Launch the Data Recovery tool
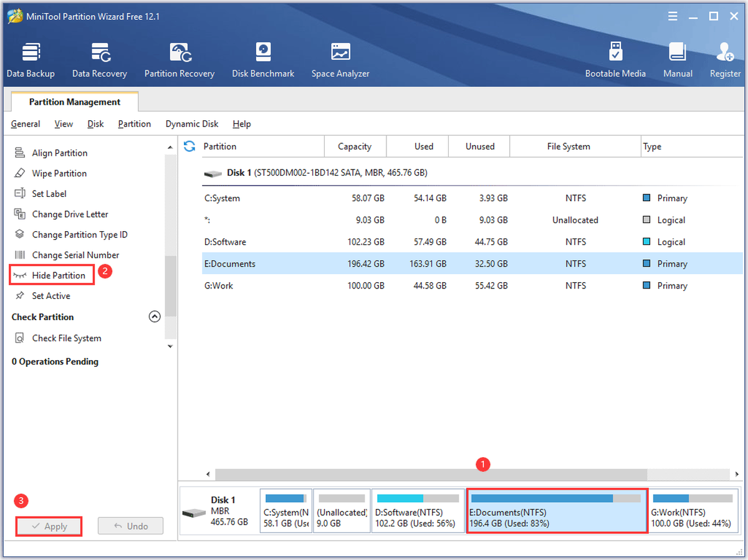This screenshot has width=748, height=560. (100, 60)
